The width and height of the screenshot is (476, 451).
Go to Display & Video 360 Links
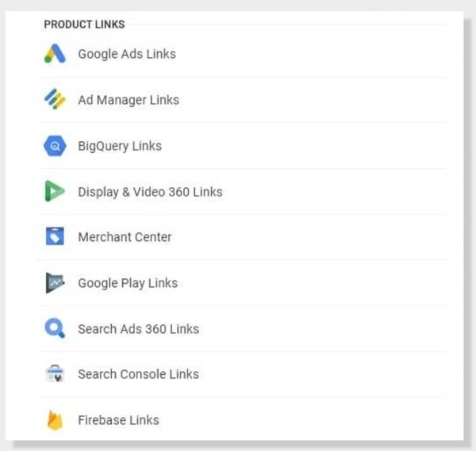150,192
